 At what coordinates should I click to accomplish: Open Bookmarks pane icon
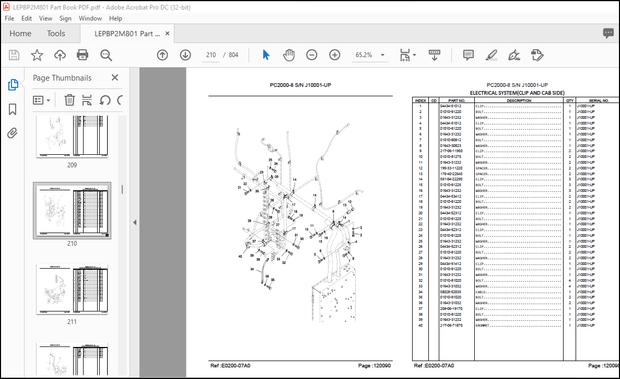click(x=13, y=109)
